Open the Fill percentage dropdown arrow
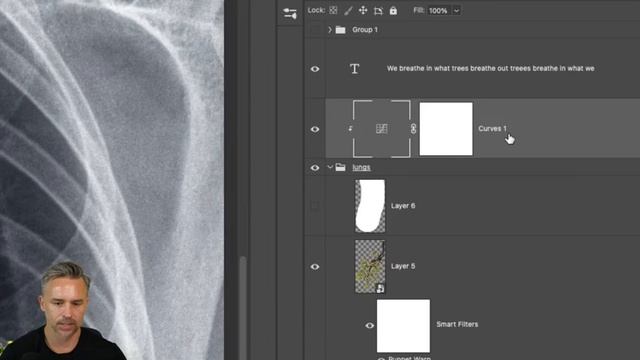Viewport: 640px width, 360px height. point(456,11)
